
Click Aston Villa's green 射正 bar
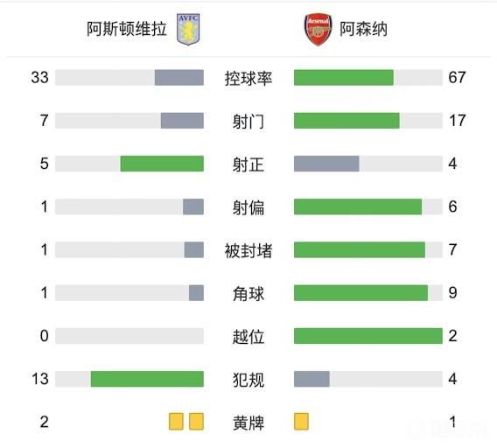162,164
